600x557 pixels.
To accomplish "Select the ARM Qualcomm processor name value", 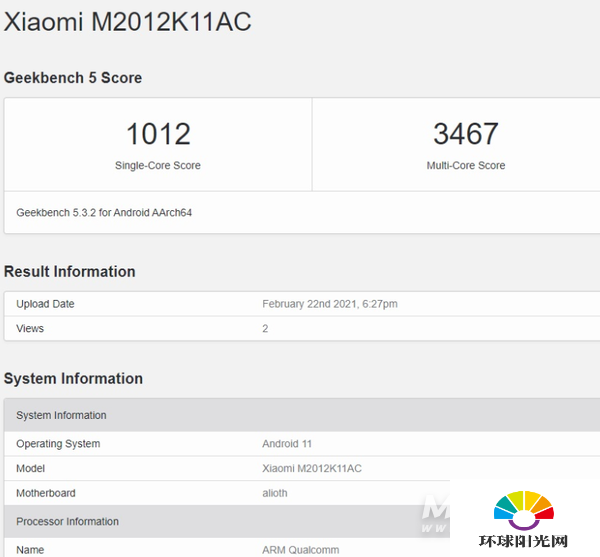I will pos(301,550).
